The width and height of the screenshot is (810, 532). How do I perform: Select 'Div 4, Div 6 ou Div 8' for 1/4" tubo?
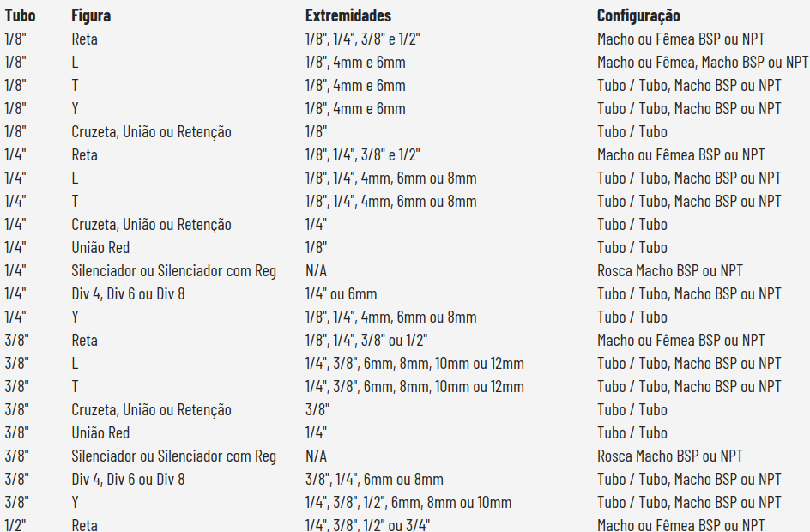pyautogui.click(x=128, y=293)
